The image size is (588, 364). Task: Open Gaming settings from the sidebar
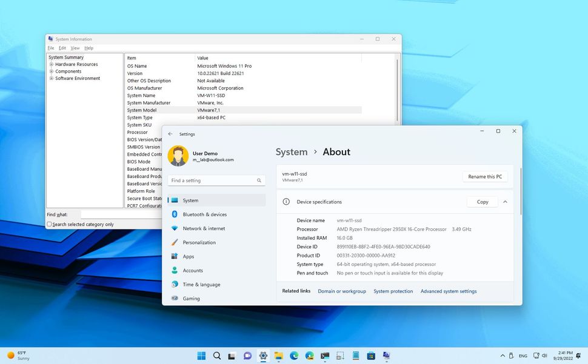[192, 298]
